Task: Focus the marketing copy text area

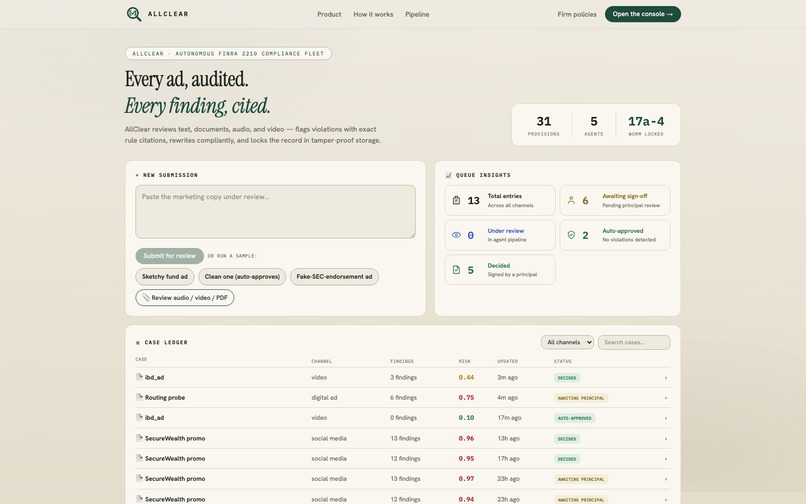Action: coord(276,212)
